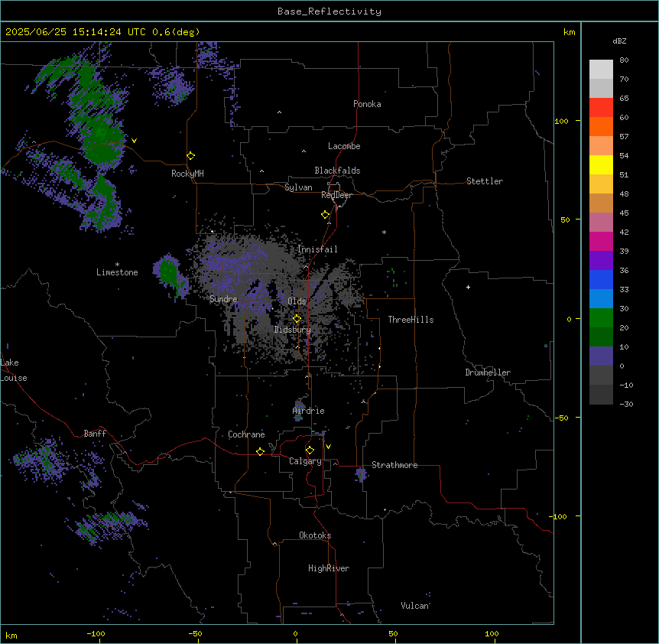The image size is (659, 644).
Task: Click the Didsbury town label
Action: (x=293, y=330)
